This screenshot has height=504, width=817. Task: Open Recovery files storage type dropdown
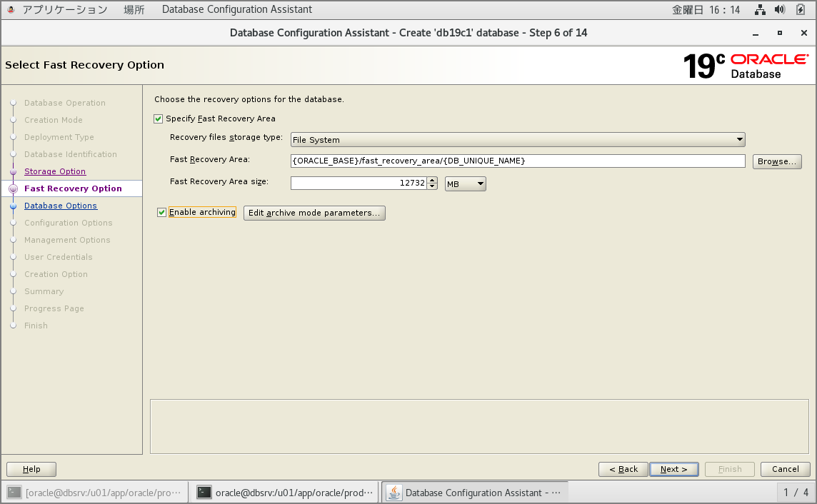coord(518,140)
